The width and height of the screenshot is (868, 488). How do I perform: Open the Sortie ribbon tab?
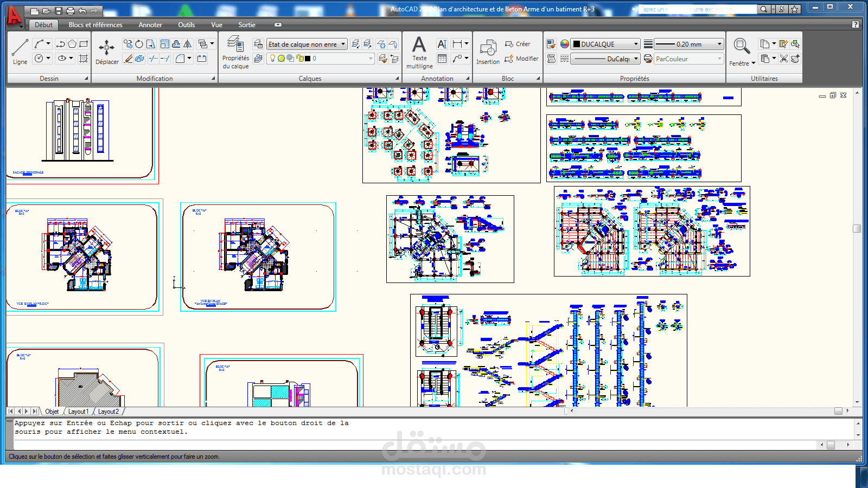(x=247, y=25)
